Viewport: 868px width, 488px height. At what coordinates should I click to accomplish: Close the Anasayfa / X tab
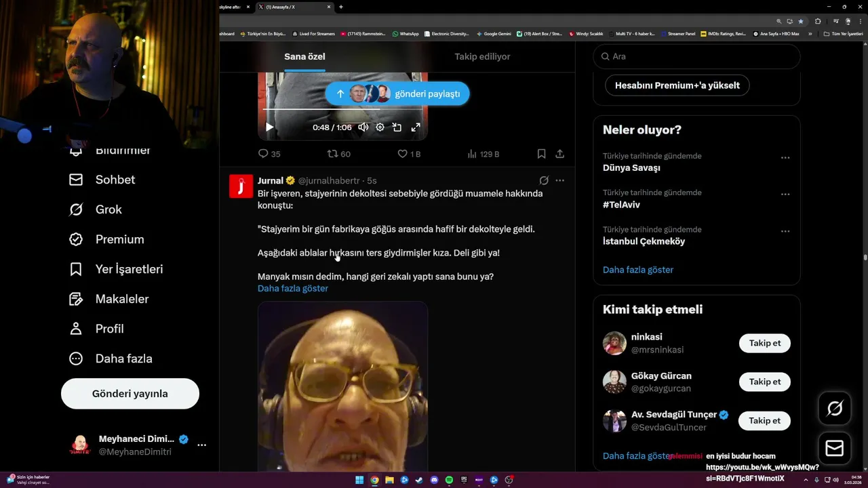point(330,7)
